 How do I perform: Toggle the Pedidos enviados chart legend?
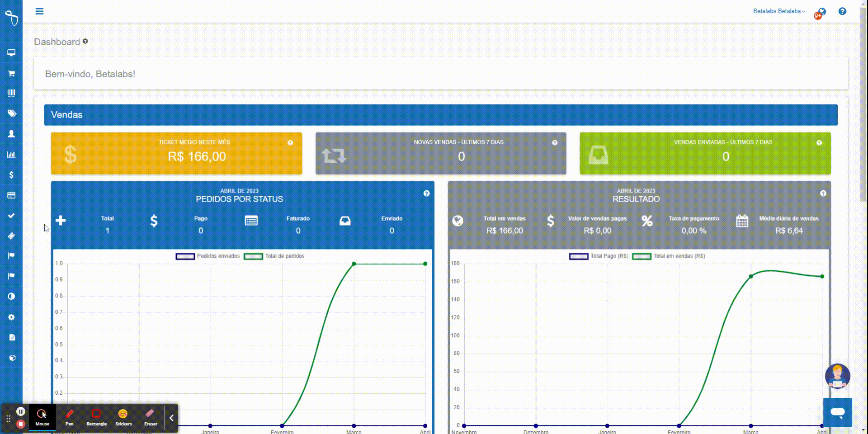pyautogui.click(x=208, y=256)
